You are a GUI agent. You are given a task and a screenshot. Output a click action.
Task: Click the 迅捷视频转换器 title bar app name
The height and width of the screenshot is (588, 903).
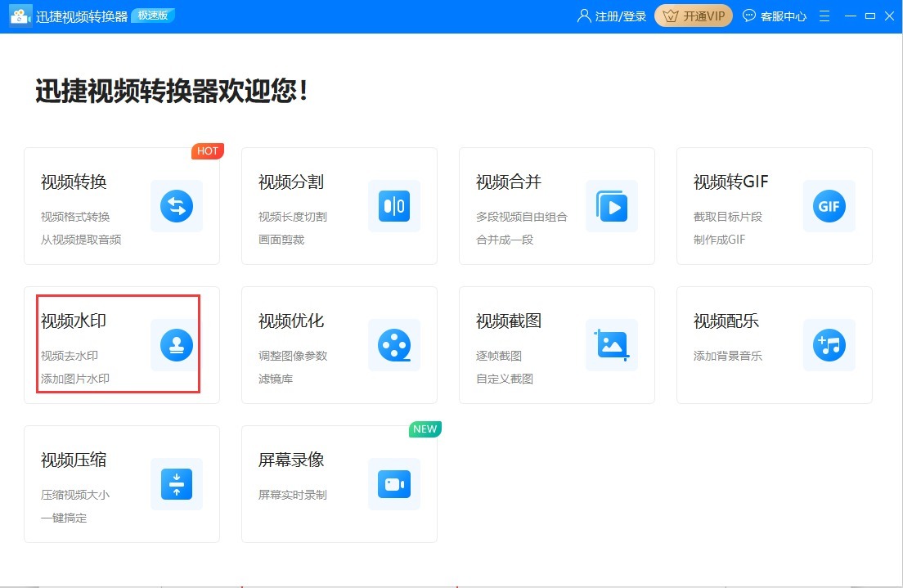tap(81, 16)
